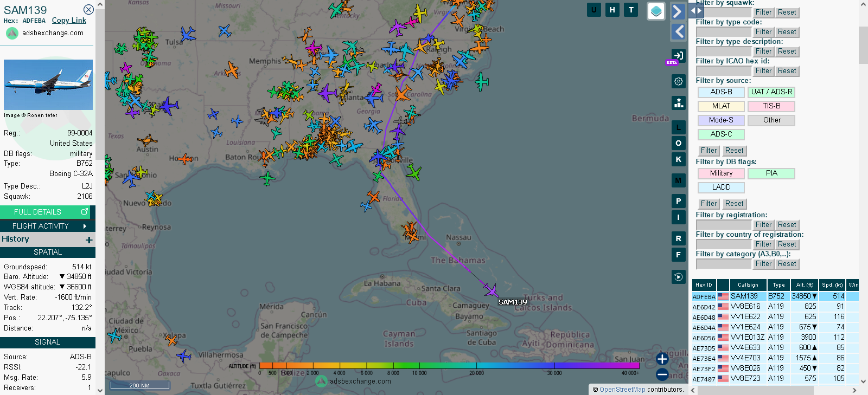Open the aircraft photo thumbnail
Image resolution: width=868 pixels, height=395 pixels.
[48, 85]
